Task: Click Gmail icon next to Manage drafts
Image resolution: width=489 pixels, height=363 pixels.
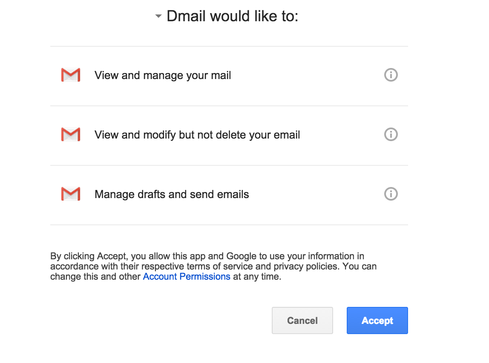Action: coord(71,194)
